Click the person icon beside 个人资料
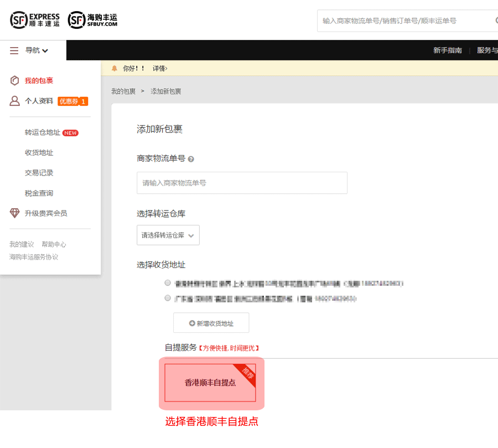Screen dimensions: 498x448 tap(15, 101)
